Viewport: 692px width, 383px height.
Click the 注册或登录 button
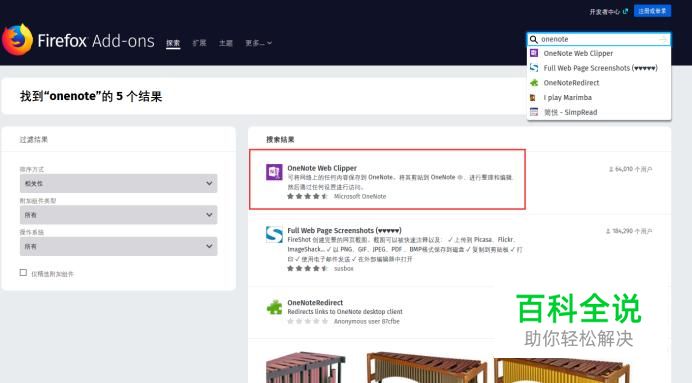pyautogui.click(x=652, y=11)
